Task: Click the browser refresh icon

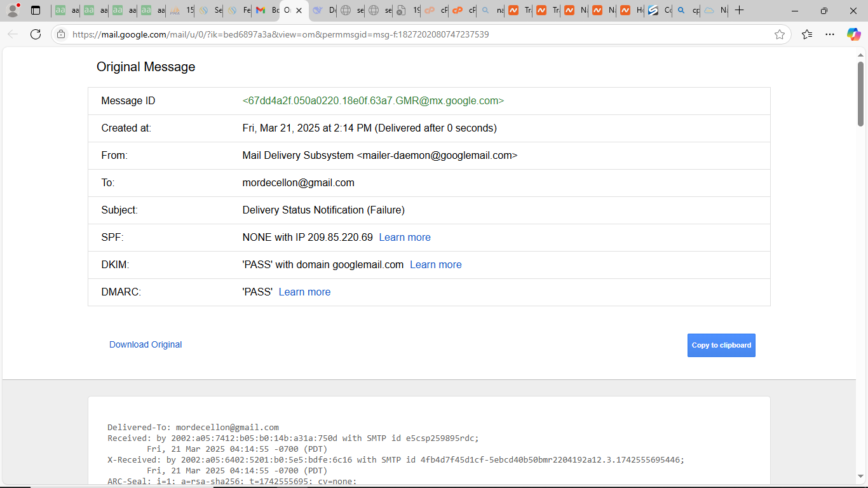Action: (36, 34)
